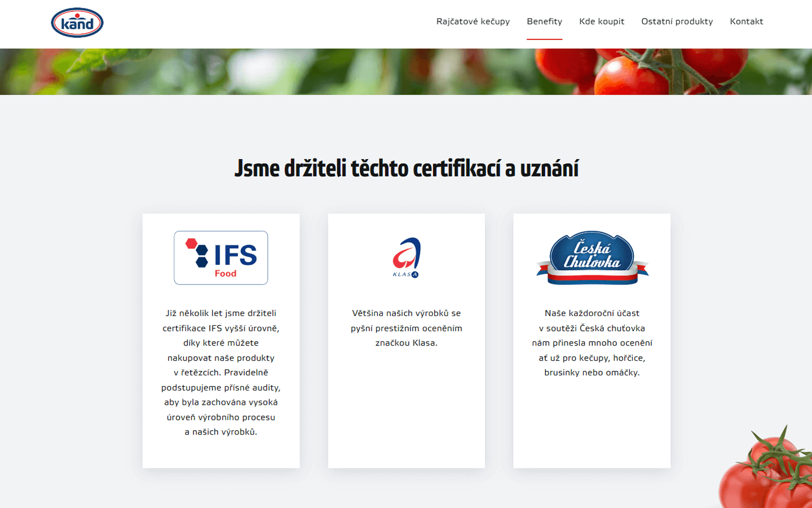The image size is (812, 508).
Task: Click the Česká chuťovka description text
Action: [592, 343]
